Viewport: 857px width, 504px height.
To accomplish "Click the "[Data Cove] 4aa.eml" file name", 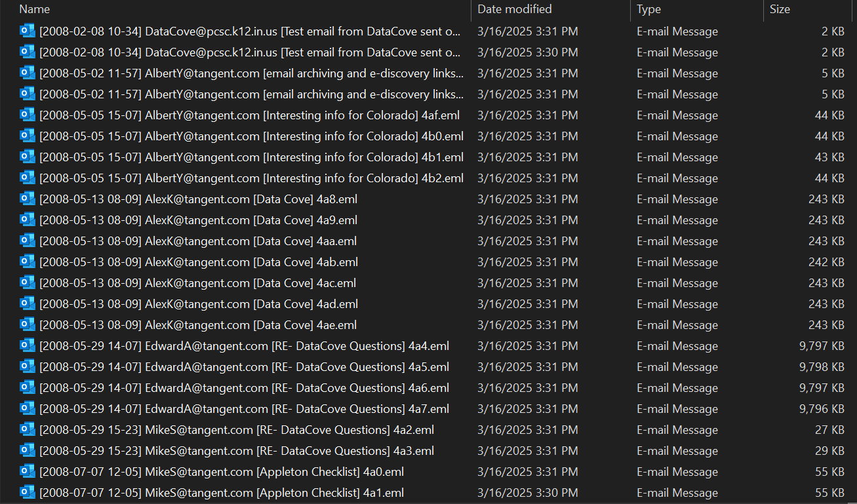I will pyautogui.click(x=199, y=241).
